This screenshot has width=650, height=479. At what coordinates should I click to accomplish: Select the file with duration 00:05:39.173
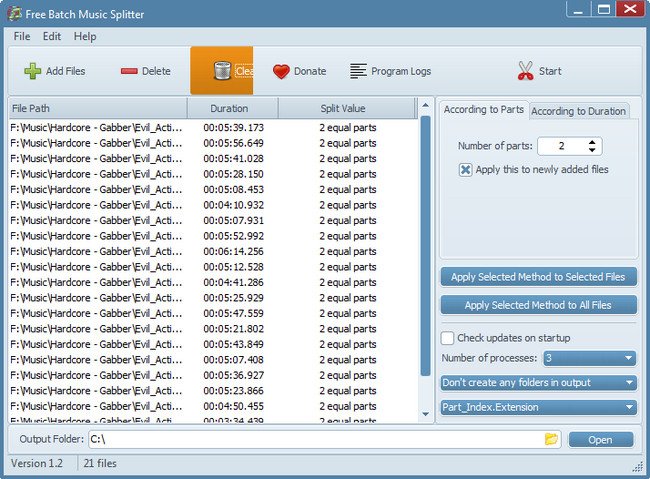click(x=213, y=127)
